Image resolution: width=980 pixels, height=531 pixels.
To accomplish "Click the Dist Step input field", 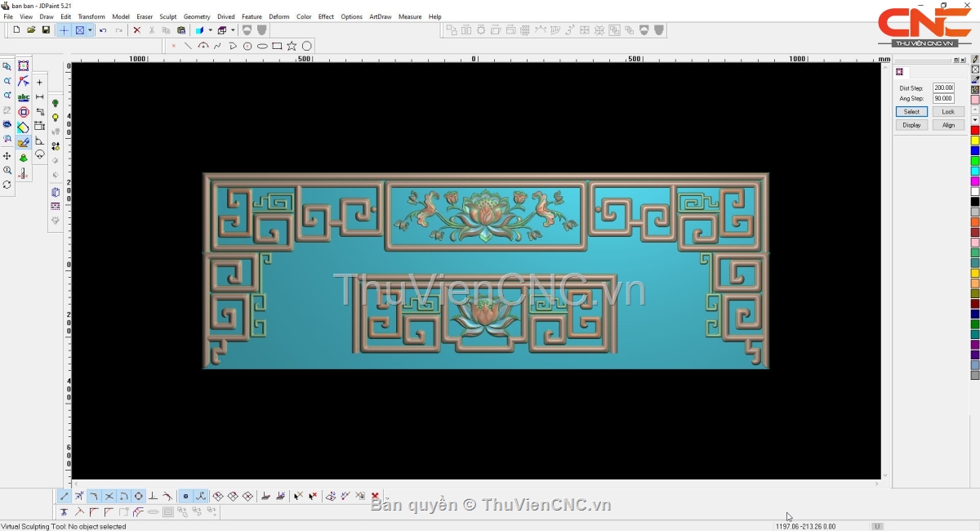I will point(943,87).
